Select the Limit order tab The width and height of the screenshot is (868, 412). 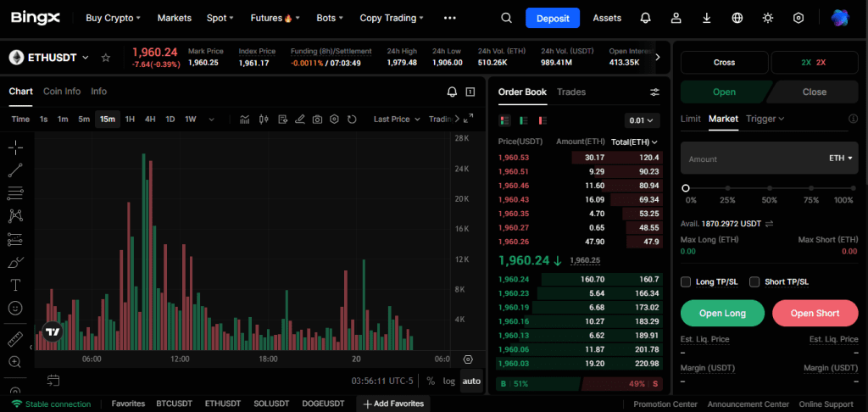pos(690,119)
